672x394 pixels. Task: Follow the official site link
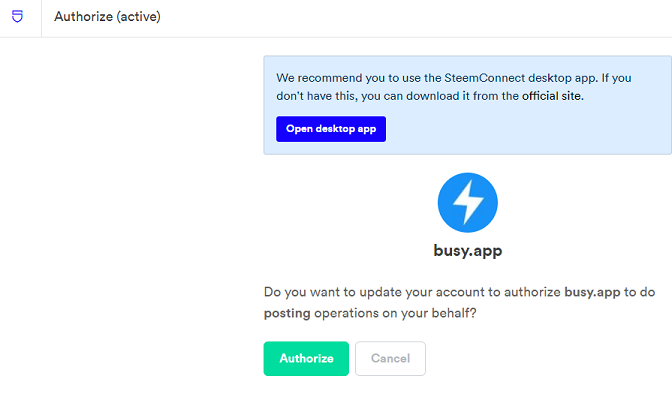coord(552,96)
